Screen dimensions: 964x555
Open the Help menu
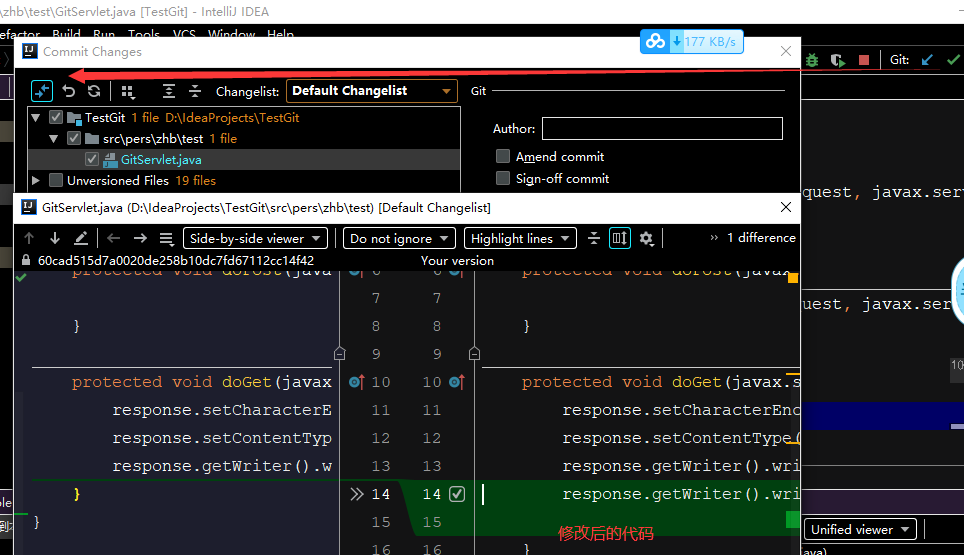tap(280, 34)
